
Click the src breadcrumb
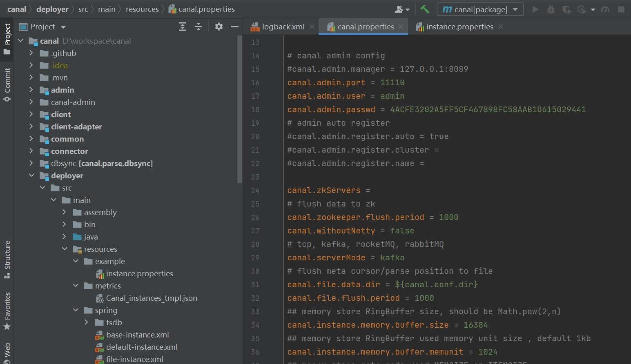click(83, 9)
